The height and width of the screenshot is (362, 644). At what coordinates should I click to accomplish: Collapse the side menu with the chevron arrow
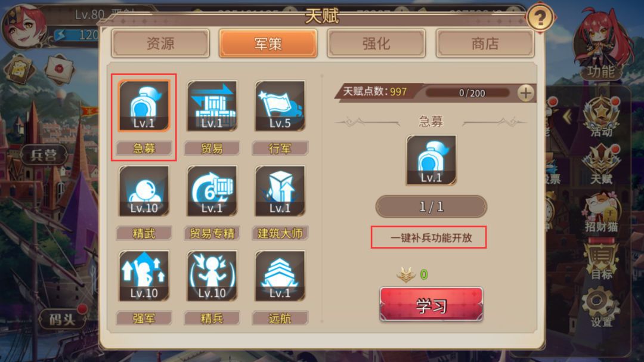(568, 117)
